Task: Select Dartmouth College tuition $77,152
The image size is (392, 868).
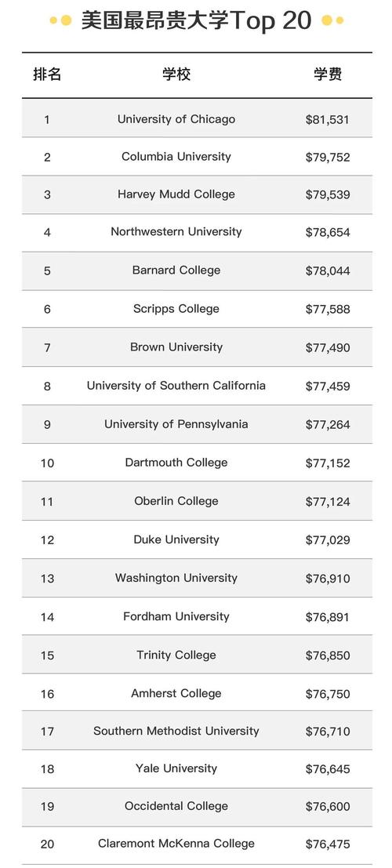Action: pyautogui.click(x=327, y=463)
